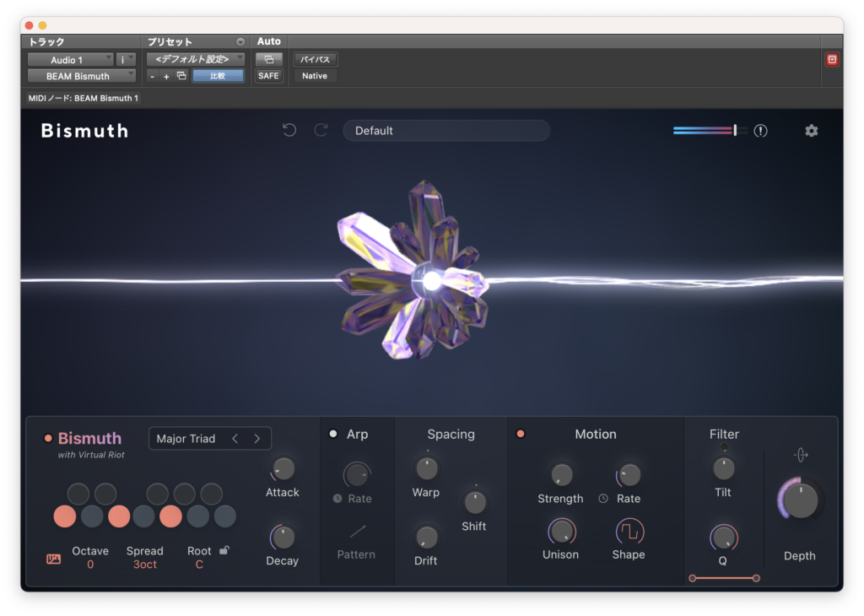Click the Filter Tilt knob
This screenshot has height=616, width=864.
tap(723, 469)
